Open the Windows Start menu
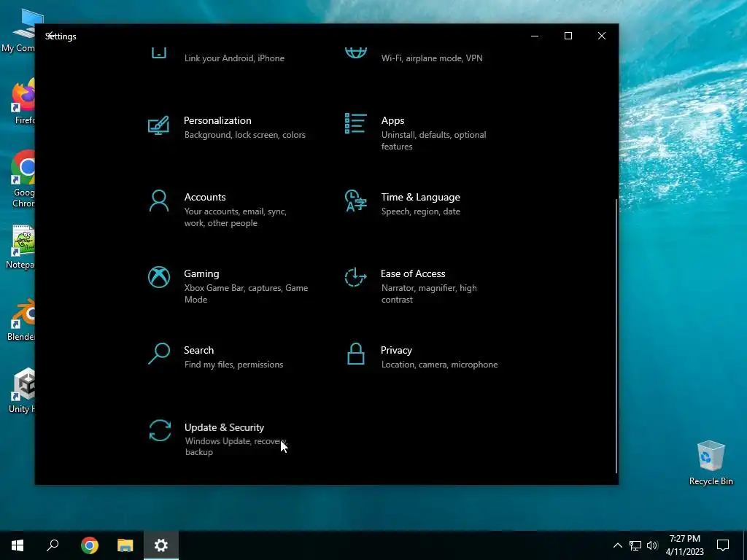 tap(18, 545)
